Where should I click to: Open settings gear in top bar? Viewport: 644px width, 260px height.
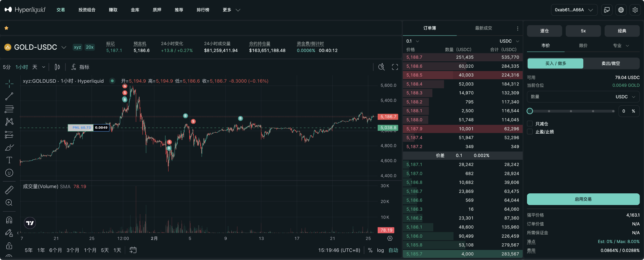click(x=635, y=10)
